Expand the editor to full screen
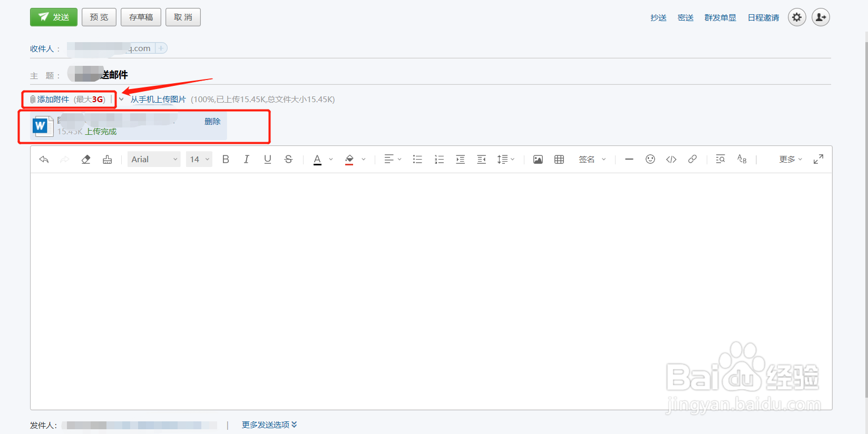The image size is (868, 434). click(818, 159)
